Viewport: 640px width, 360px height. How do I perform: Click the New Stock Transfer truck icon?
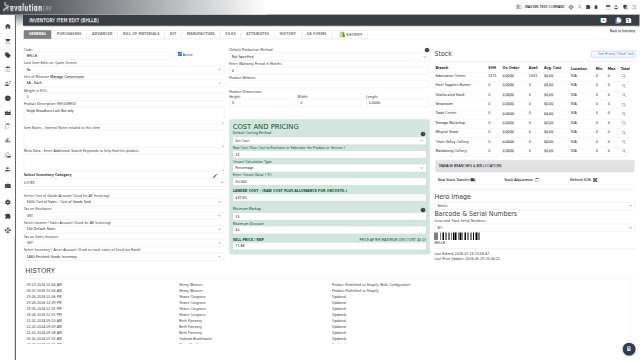pos(473,180)
